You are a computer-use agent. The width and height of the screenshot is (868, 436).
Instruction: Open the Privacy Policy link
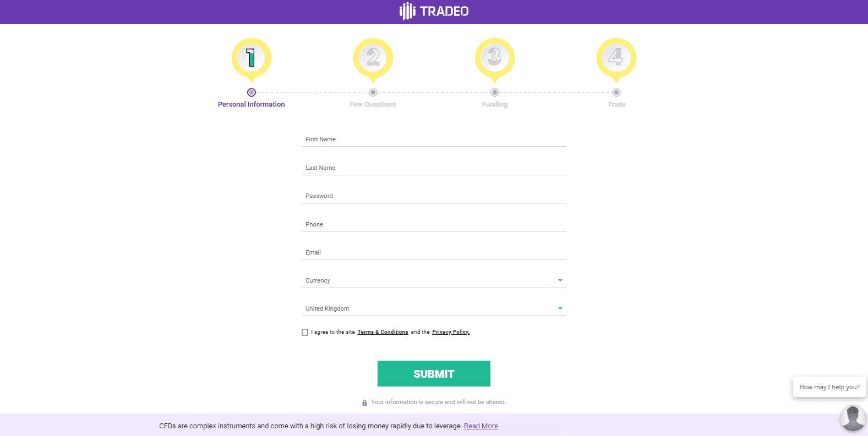pyautogui.click(x=450, y=332)
